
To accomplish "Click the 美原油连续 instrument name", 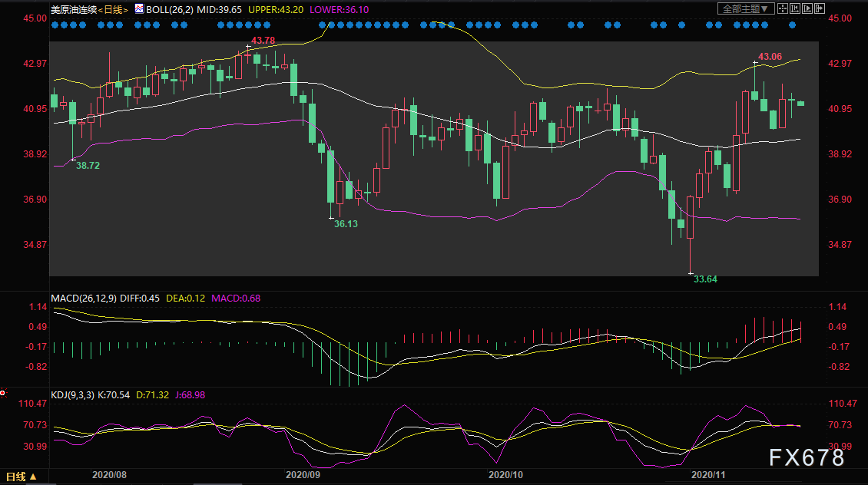I will coord(75,9).
